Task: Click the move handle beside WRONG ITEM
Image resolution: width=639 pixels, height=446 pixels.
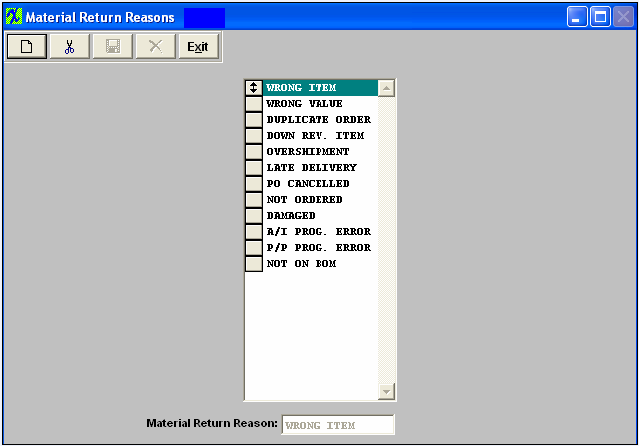Action: coord(254,88)
